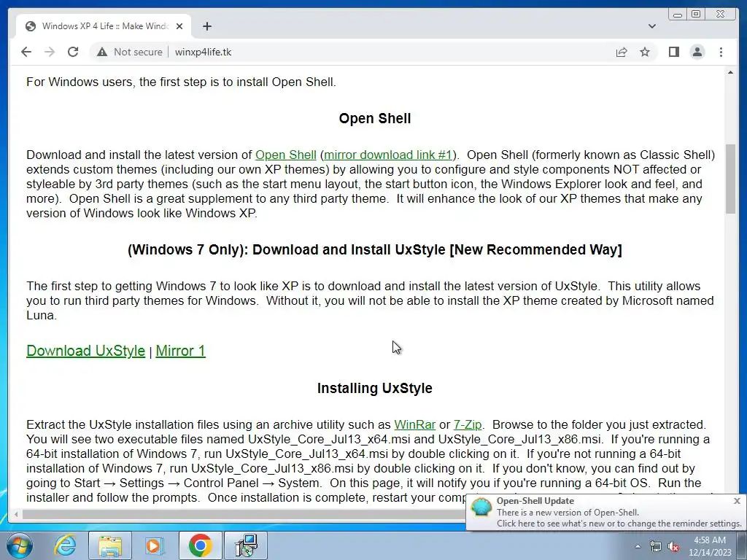Open Windows Explorer folder icon in taskbar
This screenshot has width=747, height=560.
110,545
